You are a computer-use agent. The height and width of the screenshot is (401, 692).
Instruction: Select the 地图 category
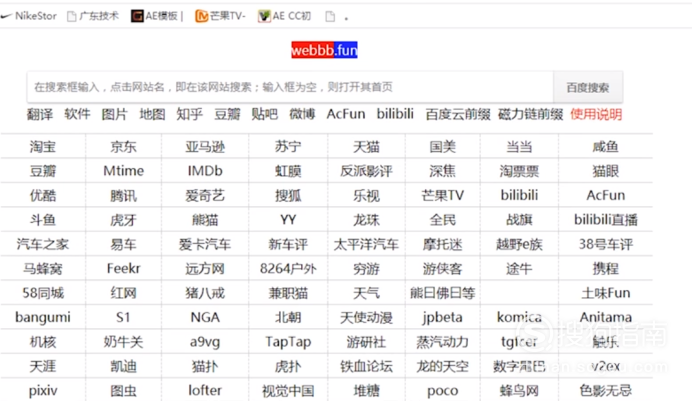pos(152,115)
